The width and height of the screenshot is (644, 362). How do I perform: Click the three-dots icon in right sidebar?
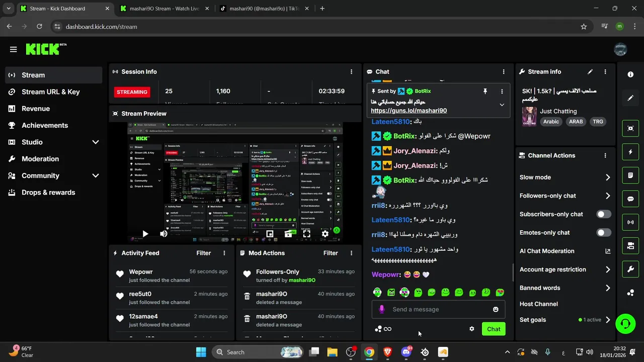[630, 293]
